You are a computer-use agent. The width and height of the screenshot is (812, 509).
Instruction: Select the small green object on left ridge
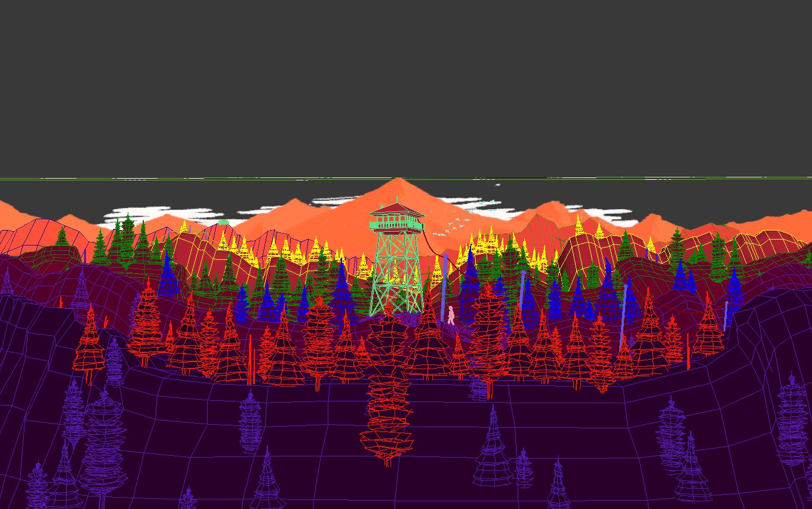point(223,222)
